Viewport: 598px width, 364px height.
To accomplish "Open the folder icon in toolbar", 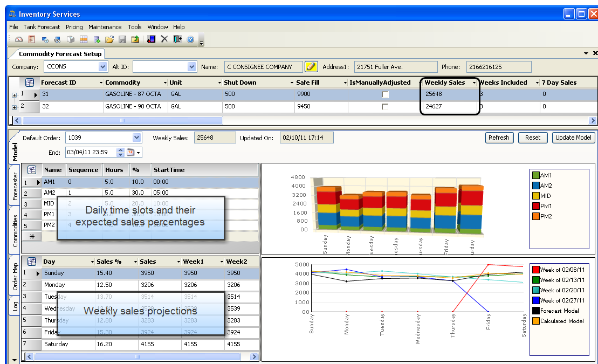I will [x=109, y=39].
